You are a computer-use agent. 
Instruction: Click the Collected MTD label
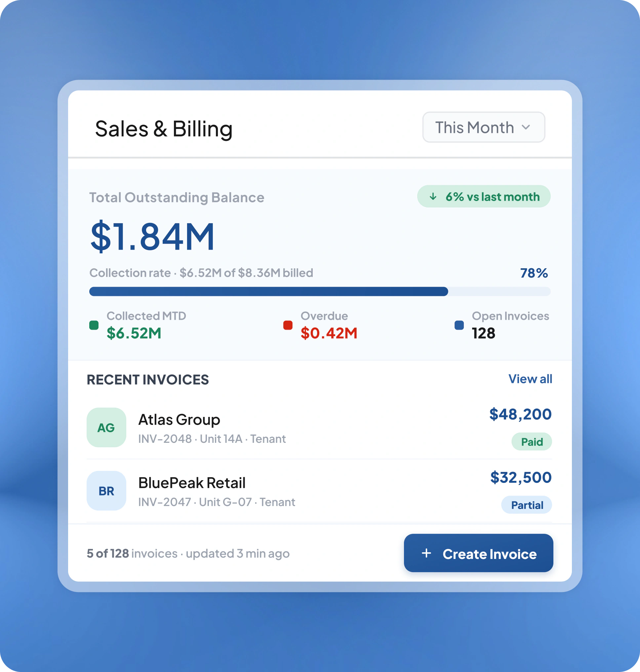146,316
